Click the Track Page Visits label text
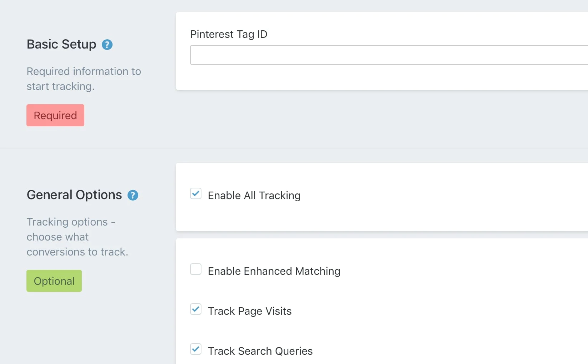588x364 pixels. point(250,311)
